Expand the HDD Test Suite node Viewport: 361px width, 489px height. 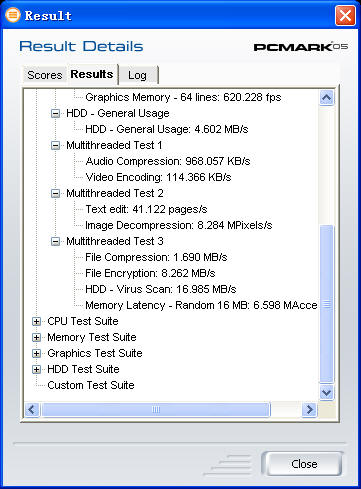(36, 369)
